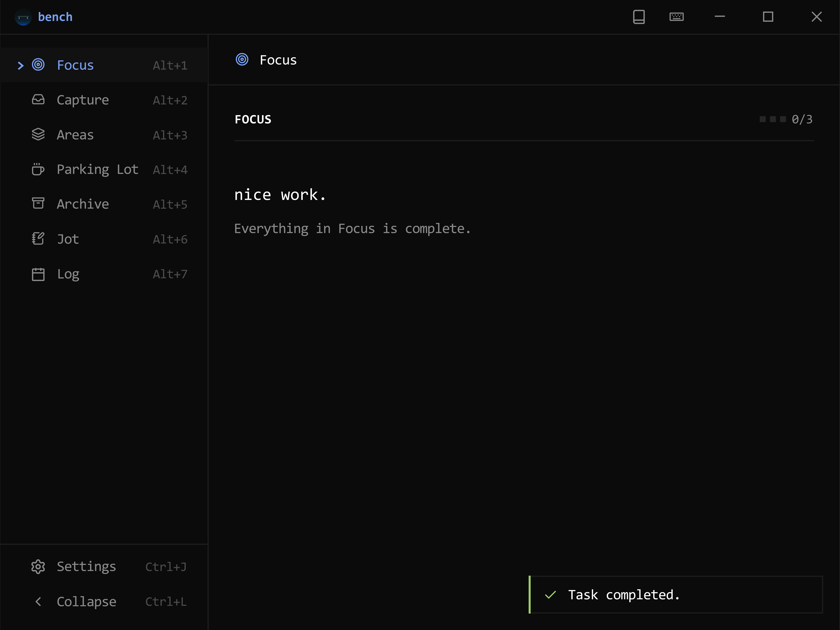Open the Jot menu label
The image size is (840, 630).
tap(68, 239)
